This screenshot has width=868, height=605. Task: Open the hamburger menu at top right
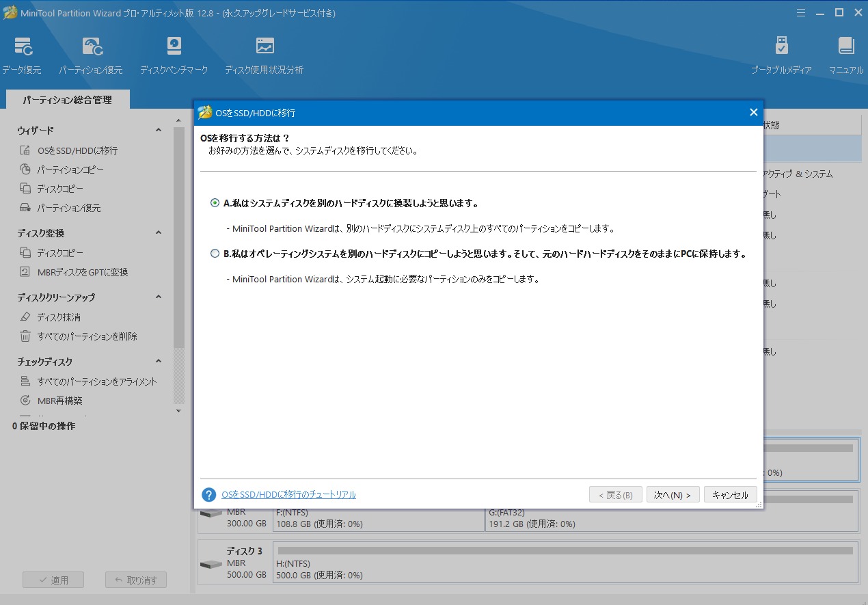click(800, 12)
